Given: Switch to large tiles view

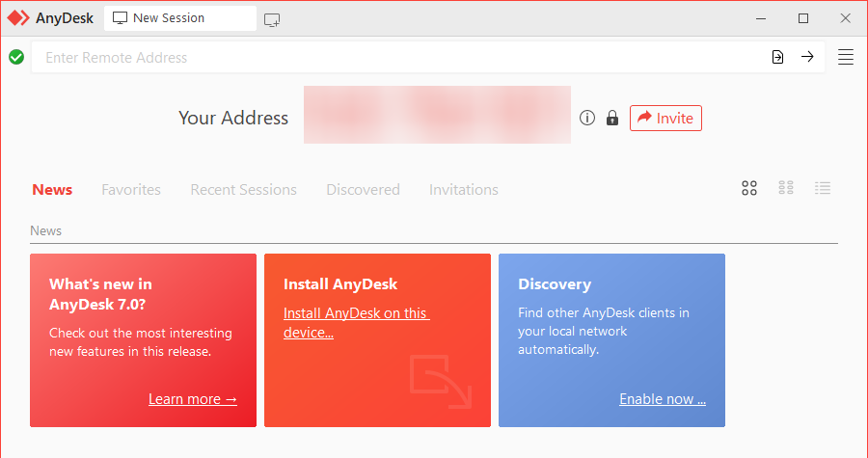Looking at the screenshot, I should (x=749, y=189).
